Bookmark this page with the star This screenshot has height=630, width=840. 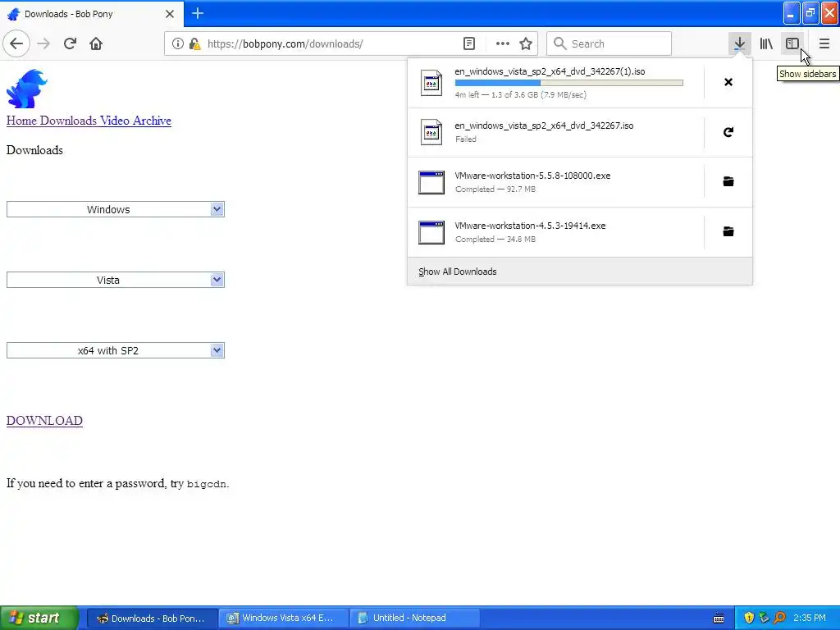pyautogui.click(x=526, y=44)
